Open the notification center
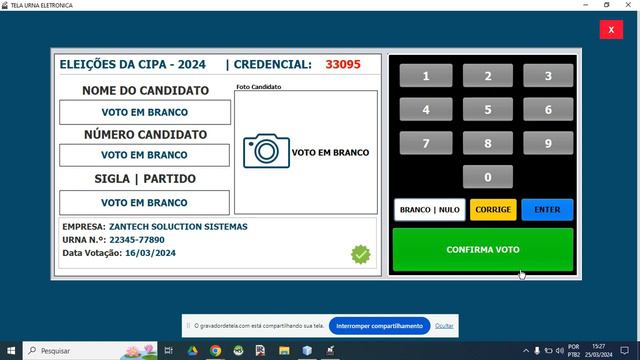The width and height of the screenshot is (640, 360). click(x=624, y=351)
